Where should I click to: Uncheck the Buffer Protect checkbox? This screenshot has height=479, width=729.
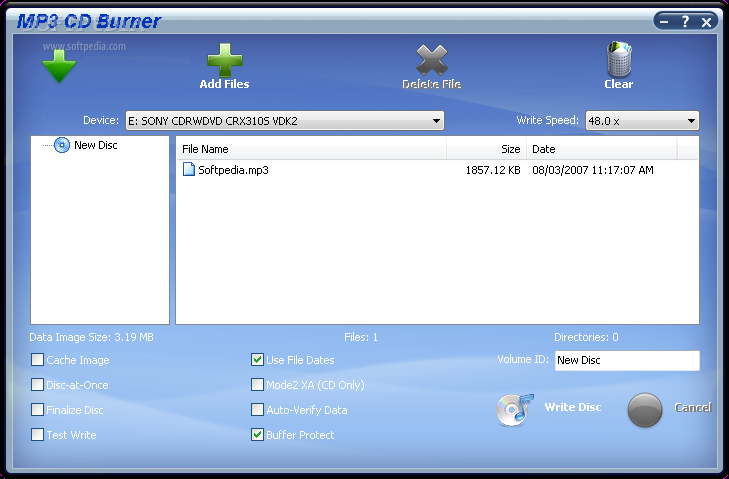(257, 435)
